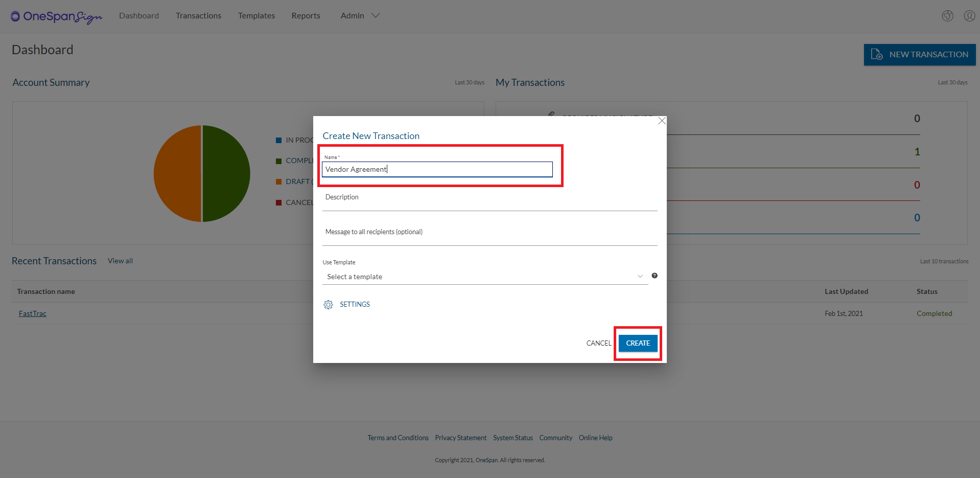The width and height of the screenshot is (980, 478).
Task: Click the CREATE button
Action: click(x=638, y=343)
